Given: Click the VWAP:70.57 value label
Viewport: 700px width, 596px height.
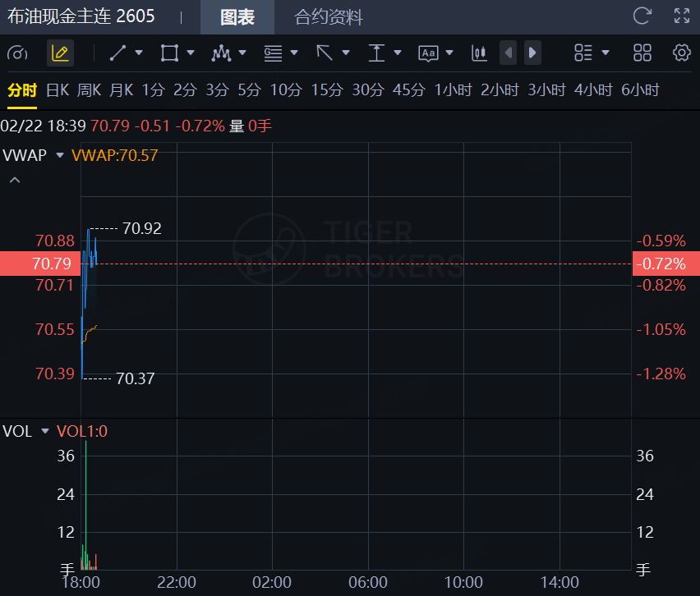Looking at the screenshot, I should 115,155.
